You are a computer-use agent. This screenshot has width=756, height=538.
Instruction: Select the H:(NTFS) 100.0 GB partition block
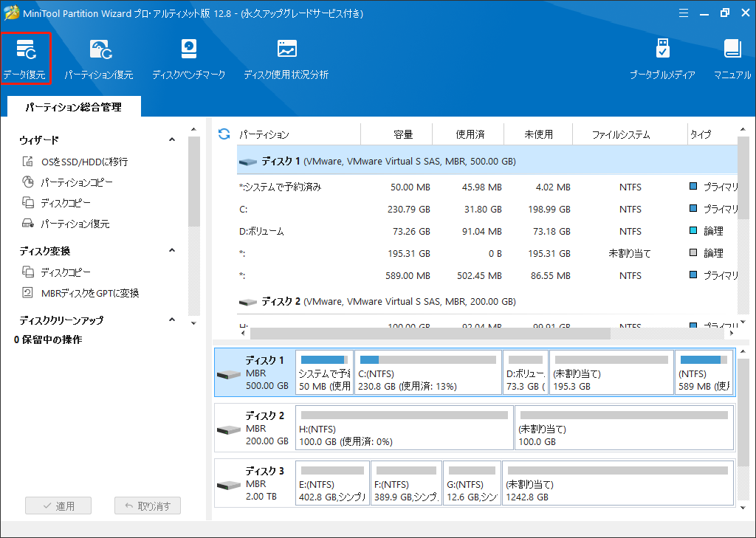click(405, 427)
